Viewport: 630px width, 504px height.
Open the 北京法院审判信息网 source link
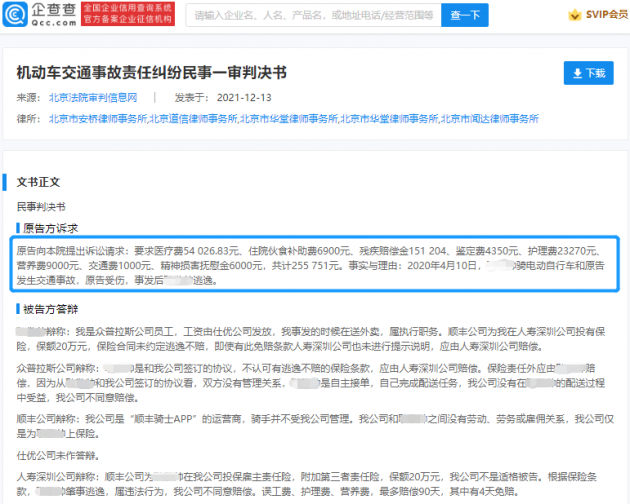(x=93, y=98)
